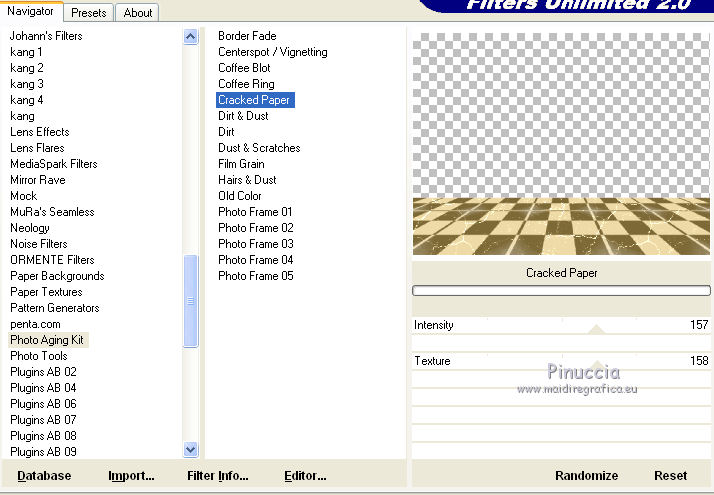Select Plugins AB 07 category
Image resolution: width=714 pixels, height=495 pixels.
[43, 419]
